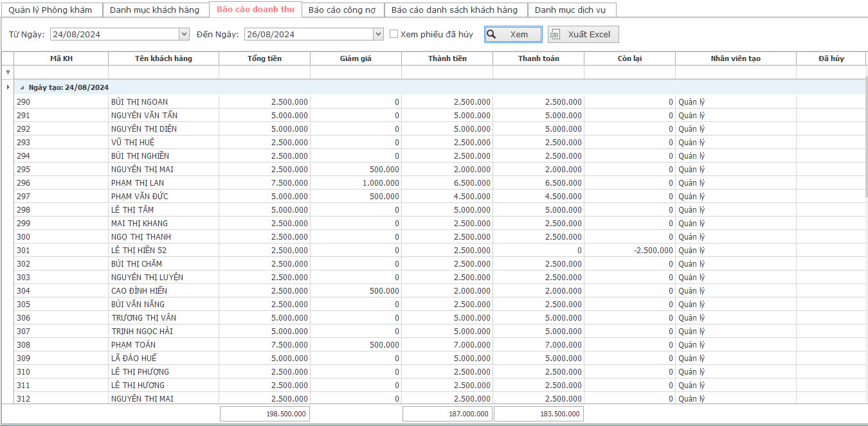The height and width of the screenshot is (426, 868).
Task: Click the 187.000.000 total summary
Action: 447,414
